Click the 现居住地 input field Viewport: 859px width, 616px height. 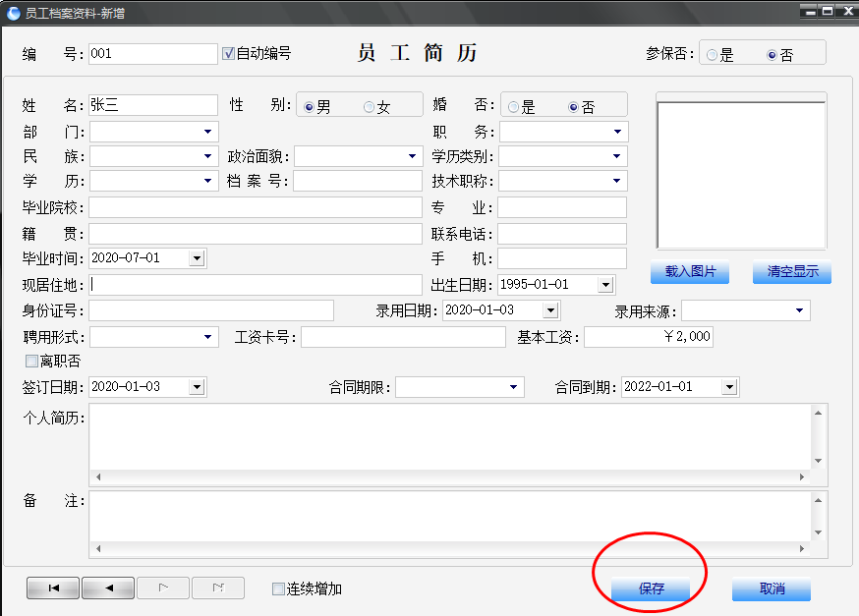click(256, 285)
